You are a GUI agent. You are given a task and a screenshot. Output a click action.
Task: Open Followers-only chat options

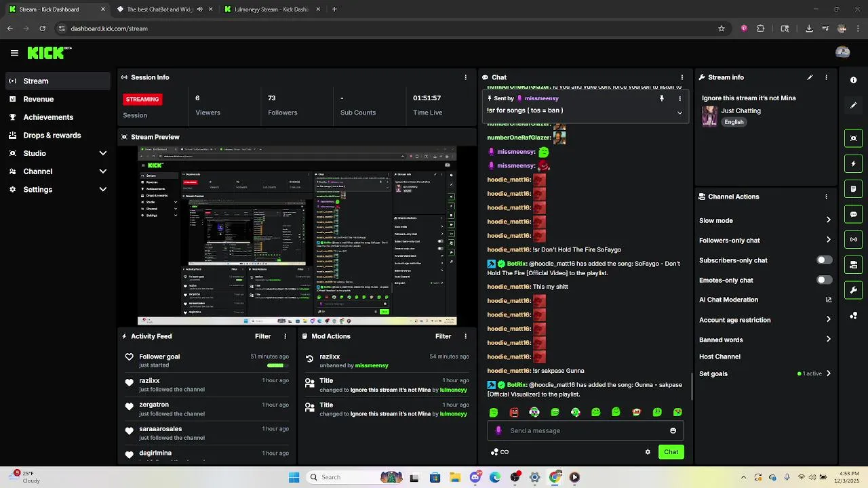click(765, 240)
